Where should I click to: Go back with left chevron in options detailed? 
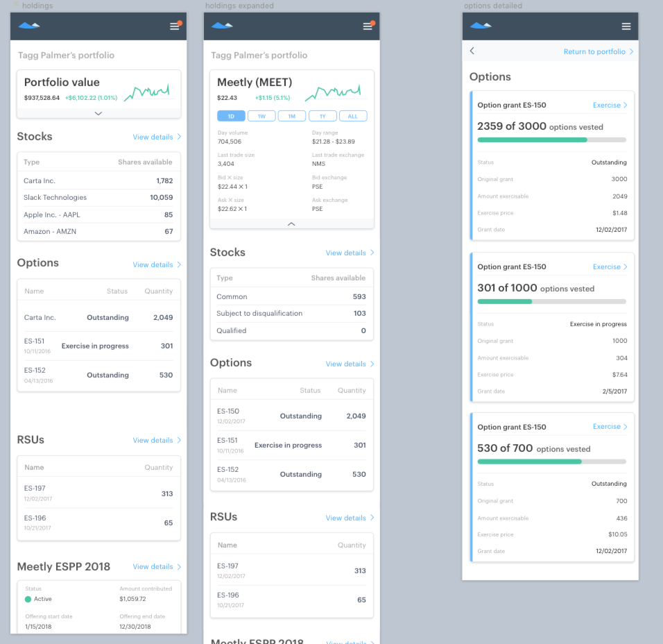[472, 51]
